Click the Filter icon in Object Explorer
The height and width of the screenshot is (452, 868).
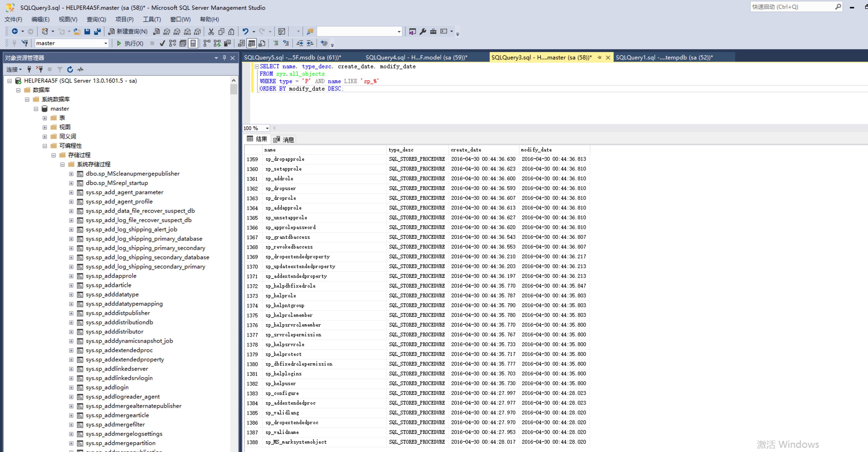pyautogui.click(x=60, y=69)
